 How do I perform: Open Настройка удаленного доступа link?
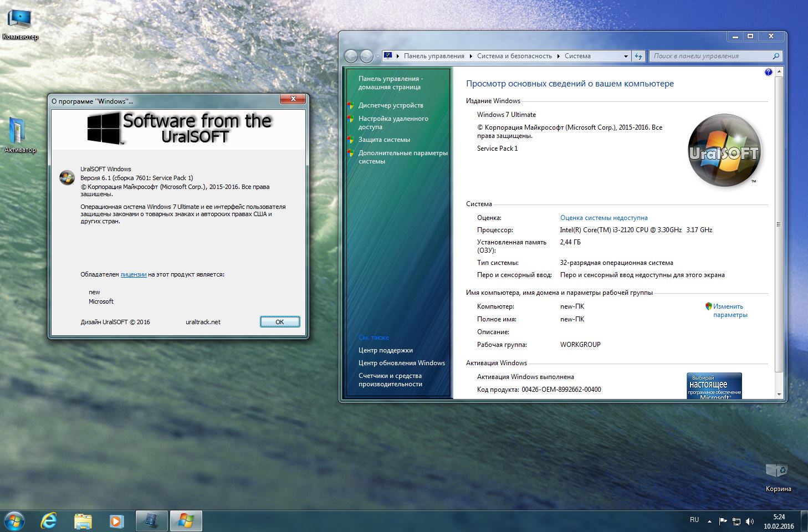tap(393, 122)
